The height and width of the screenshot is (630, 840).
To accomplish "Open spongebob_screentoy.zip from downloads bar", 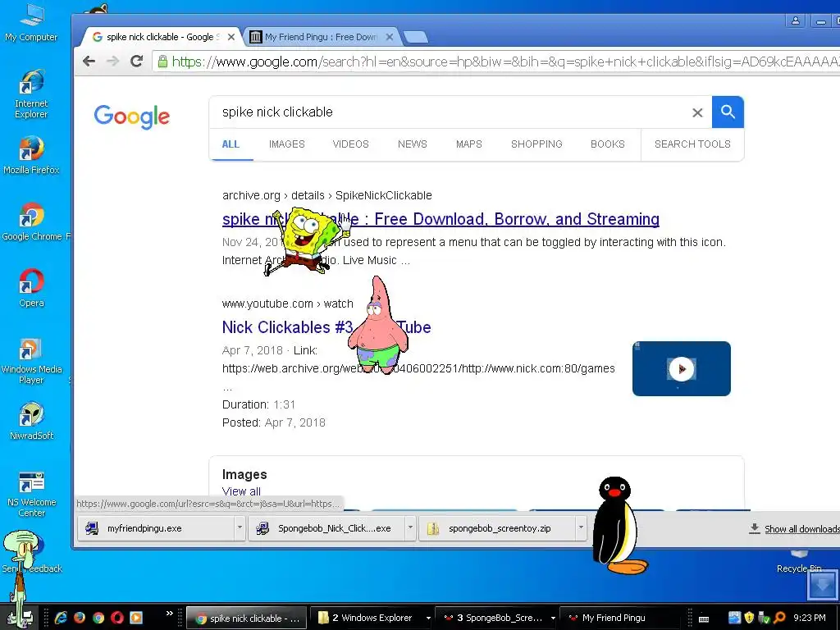I will (x=496, y=528).
